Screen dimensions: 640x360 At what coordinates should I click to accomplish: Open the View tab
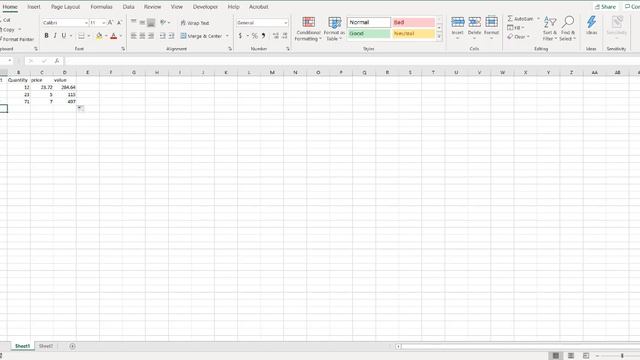coord(177,7)
